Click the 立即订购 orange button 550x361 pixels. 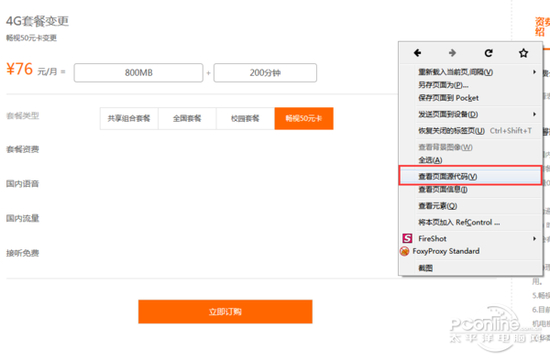coord(225,312)
